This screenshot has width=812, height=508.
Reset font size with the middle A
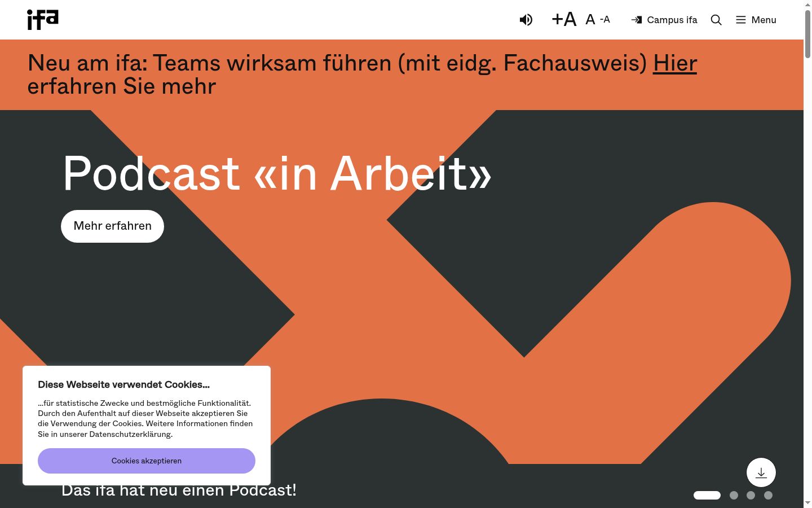pos(590,20)
